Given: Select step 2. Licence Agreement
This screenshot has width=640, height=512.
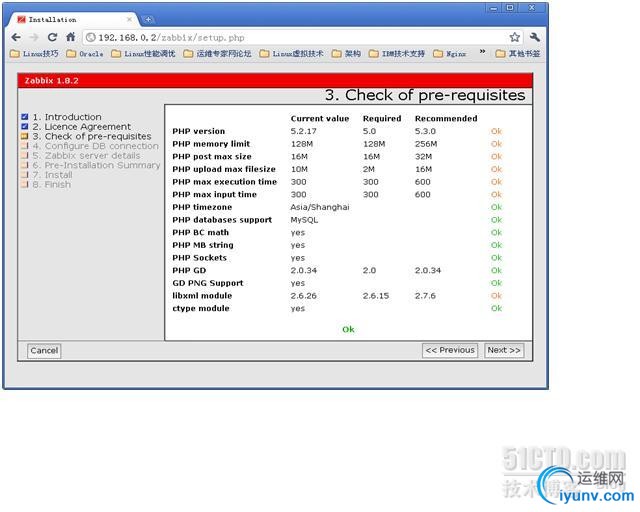Looking at the screenshot, I should tap(82, 127).
